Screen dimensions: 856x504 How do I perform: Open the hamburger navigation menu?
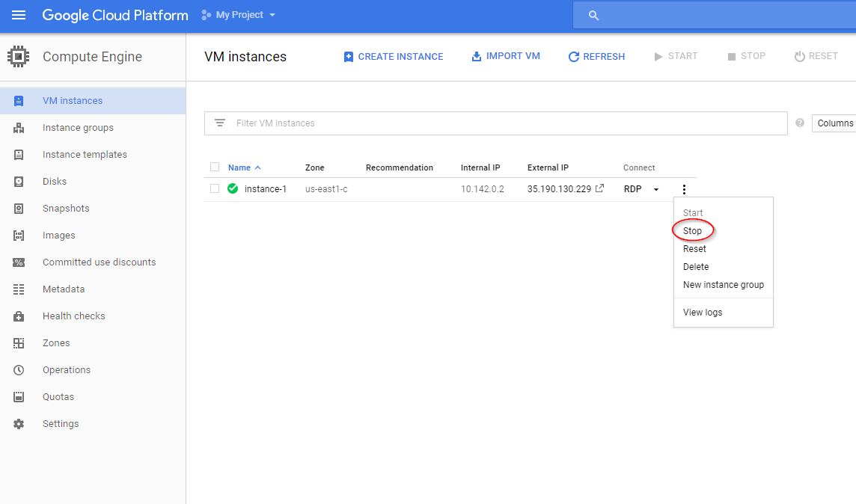click(x=19, y=15)
